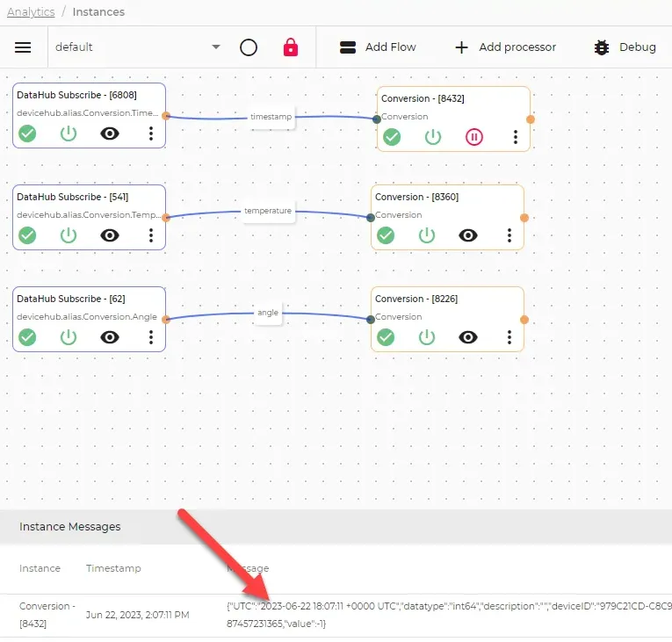Click the Timestamp column header
The width and height of the screenshot is (672, 642).
point(113,568)
